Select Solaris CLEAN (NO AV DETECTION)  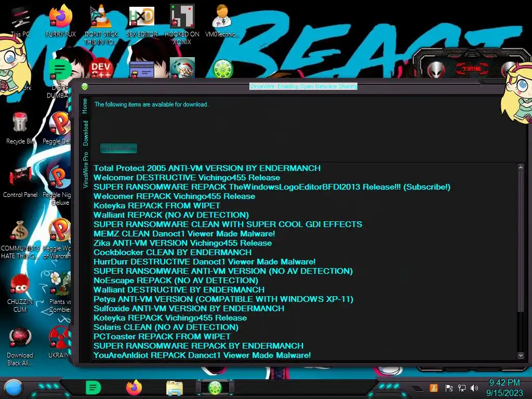coord(166,327)
